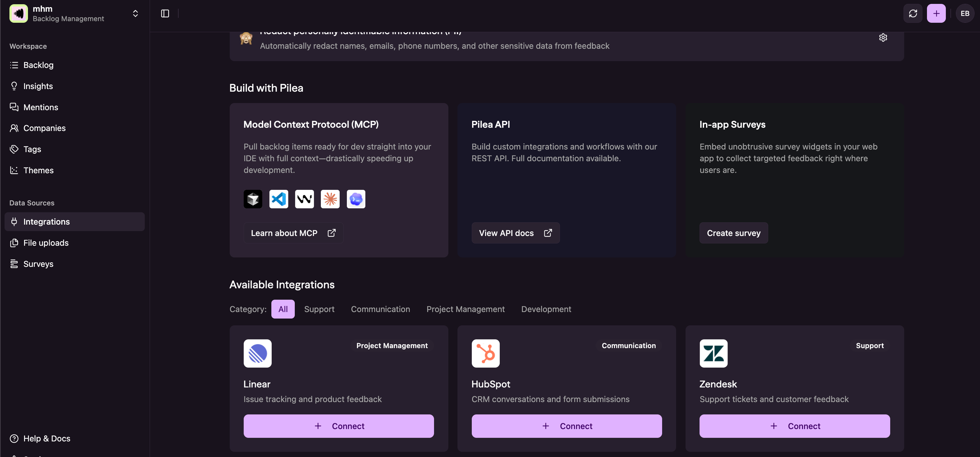Click the HubSpot logo icon
980x457 pixels.
486,354
